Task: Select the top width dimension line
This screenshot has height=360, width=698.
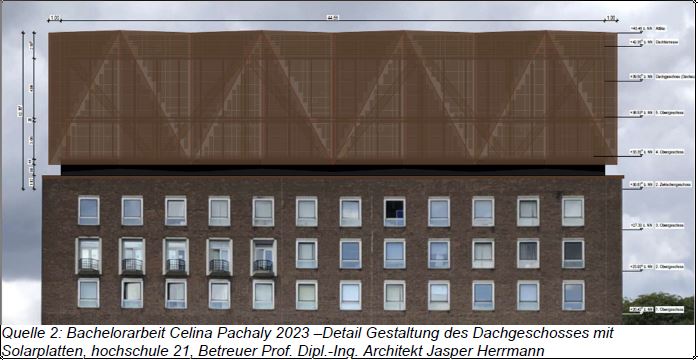Action: tap(332, 20)
